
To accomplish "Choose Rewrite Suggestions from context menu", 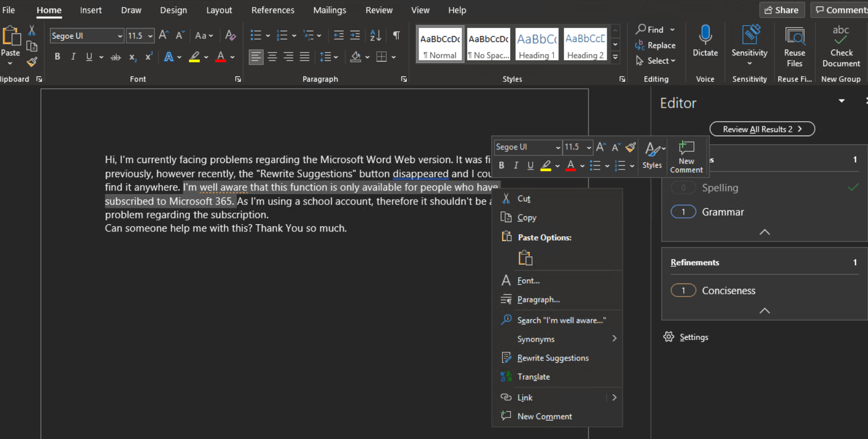I will [553, 358].
